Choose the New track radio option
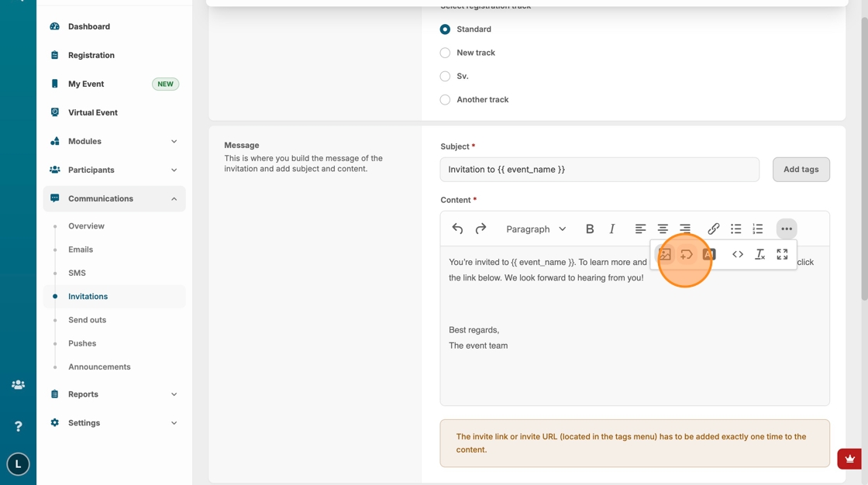 [x=445, y=53]
